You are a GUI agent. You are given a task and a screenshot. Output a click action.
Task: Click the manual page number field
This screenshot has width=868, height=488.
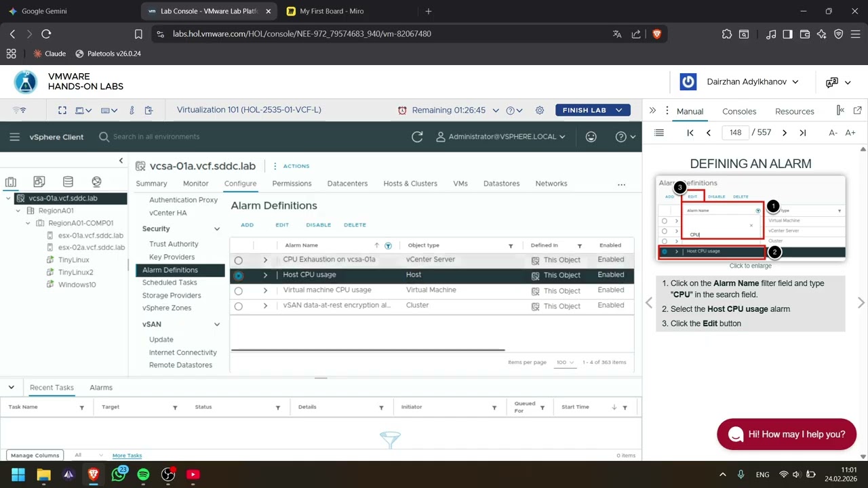pos(736,133)
